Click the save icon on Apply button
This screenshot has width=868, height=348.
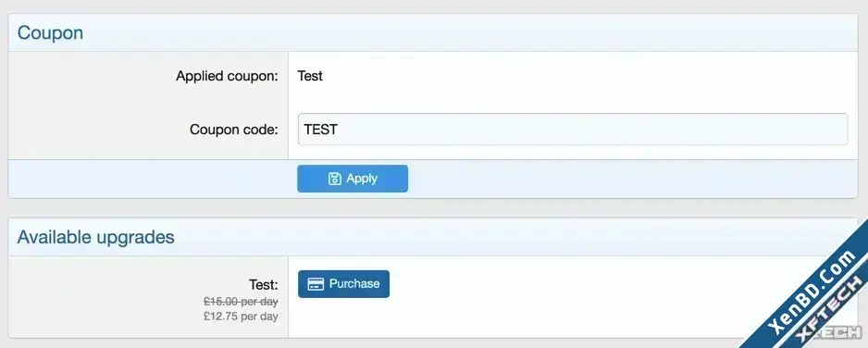[x=334, y=178]
